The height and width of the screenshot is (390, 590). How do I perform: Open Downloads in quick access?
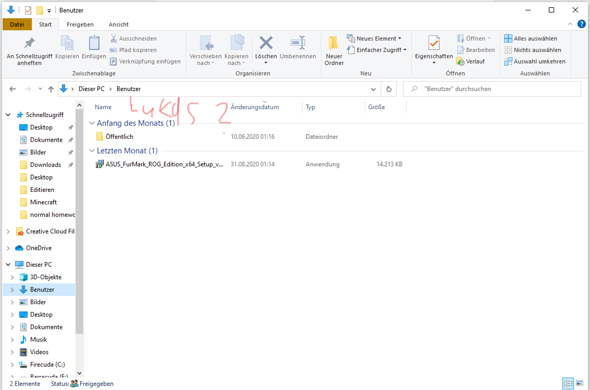[x=45, y=165]
